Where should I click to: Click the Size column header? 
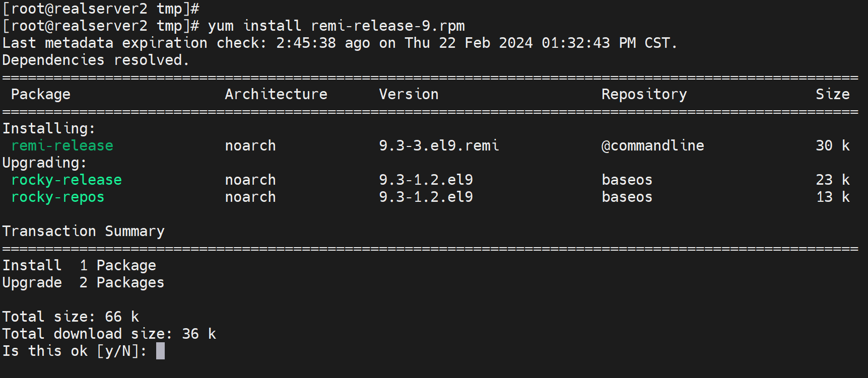point(832,94)
